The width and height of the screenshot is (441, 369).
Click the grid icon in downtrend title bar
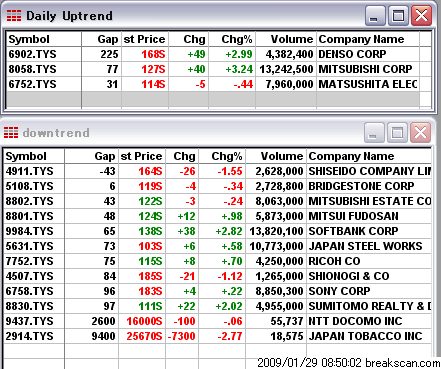click(x=11, y=133)
